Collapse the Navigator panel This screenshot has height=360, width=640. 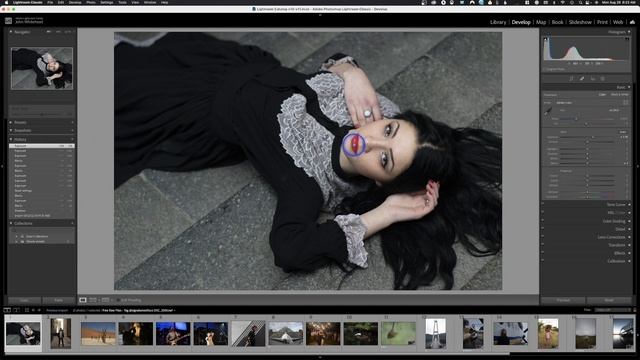11,32
